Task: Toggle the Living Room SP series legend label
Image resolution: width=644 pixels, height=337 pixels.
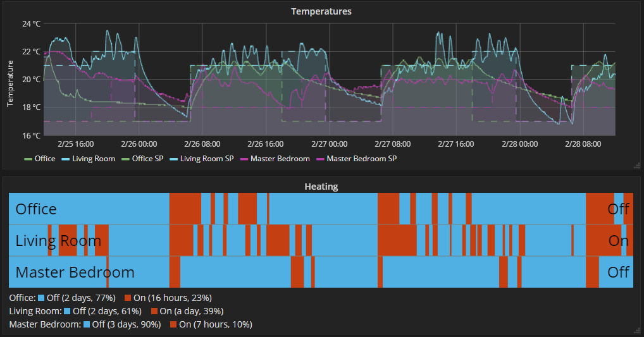Action: [x=207, y=159]
